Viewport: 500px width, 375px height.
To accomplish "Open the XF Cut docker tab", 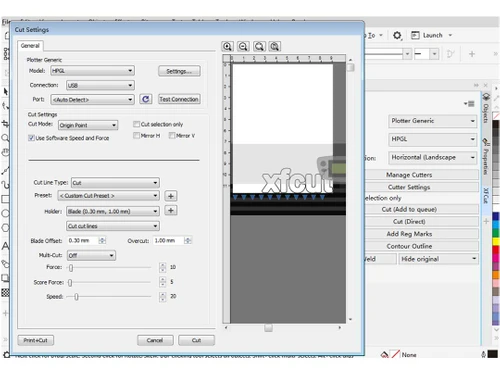I will pos(486,196).
